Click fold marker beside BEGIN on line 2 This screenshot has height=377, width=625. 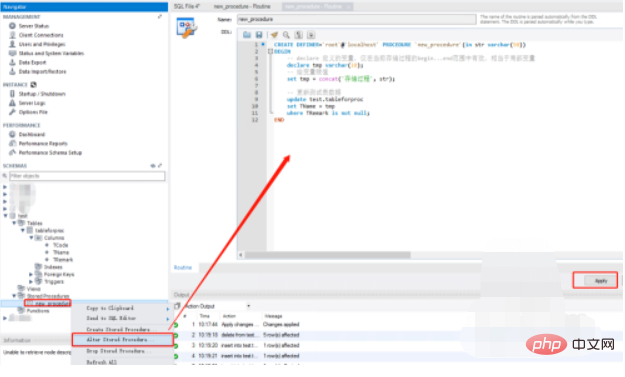[270, 51]
